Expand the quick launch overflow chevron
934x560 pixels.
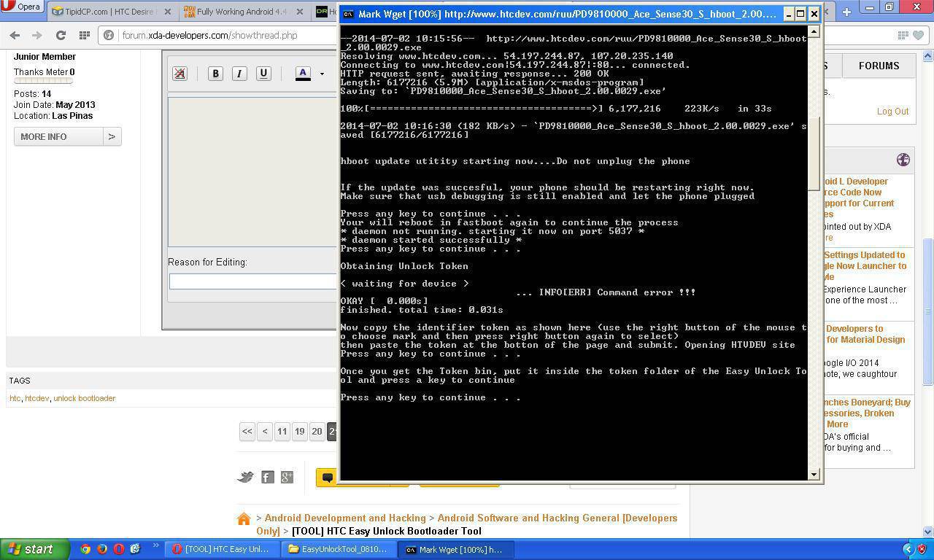click(x=155, y=546)
